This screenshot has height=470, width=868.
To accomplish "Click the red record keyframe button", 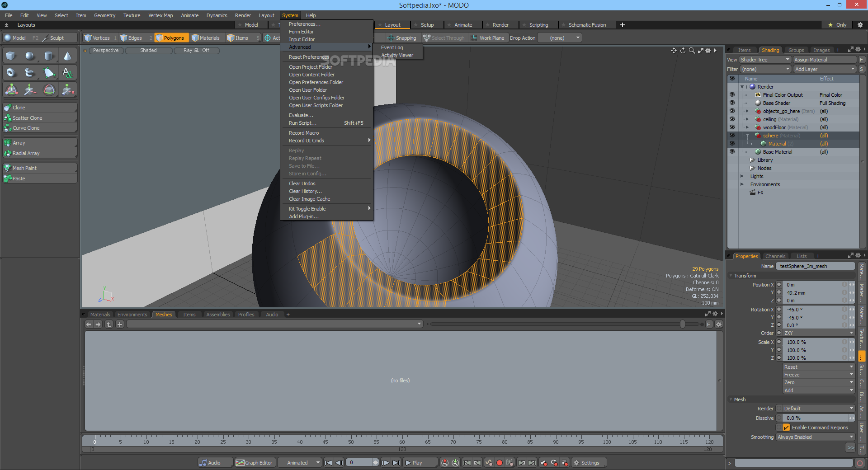I will coord(500,463).
